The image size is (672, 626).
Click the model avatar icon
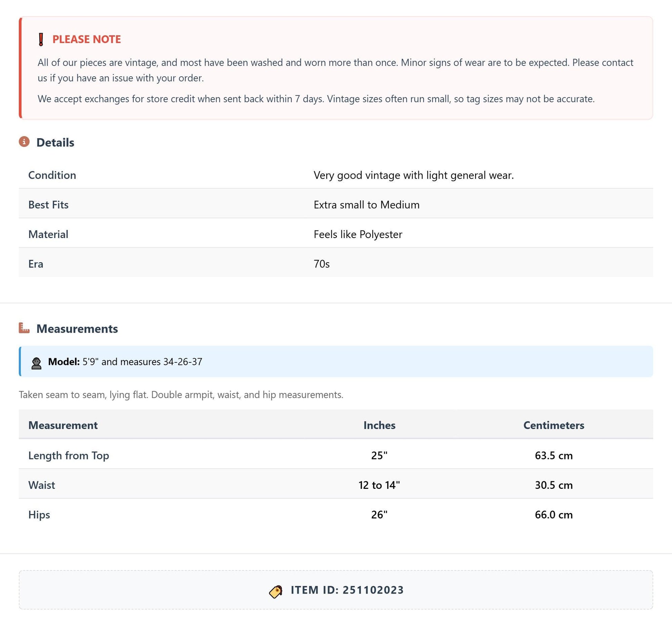click(x=36, y=363)
